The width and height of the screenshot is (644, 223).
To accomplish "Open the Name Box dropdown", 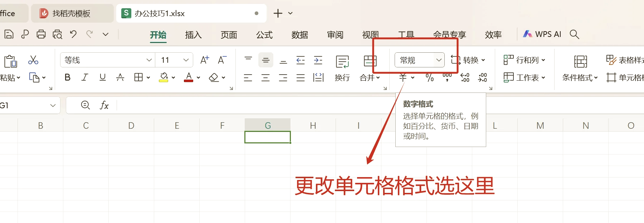I will coord(53,105).
